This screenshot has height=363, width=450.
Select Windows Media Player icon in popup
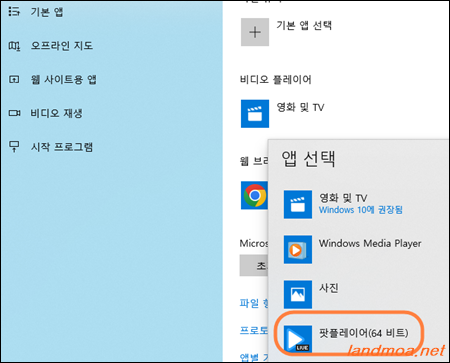point(298,249)
